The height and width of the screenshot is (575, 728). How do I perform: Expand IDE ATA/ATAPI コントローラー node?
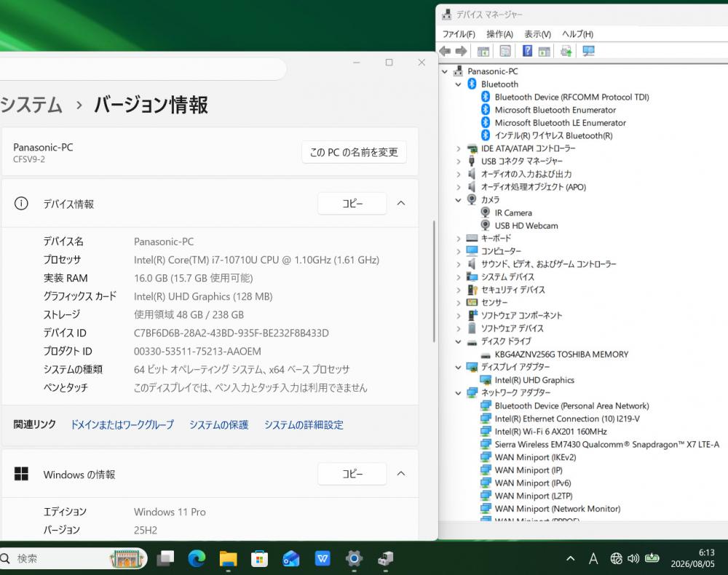pyautogui.click(x=458, y=148)
